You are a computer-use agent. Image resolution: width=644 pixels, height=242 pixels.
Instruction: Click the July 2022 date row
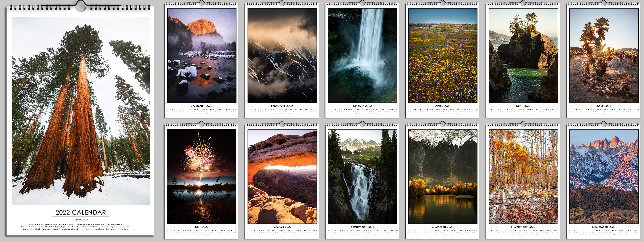(201, 230)
